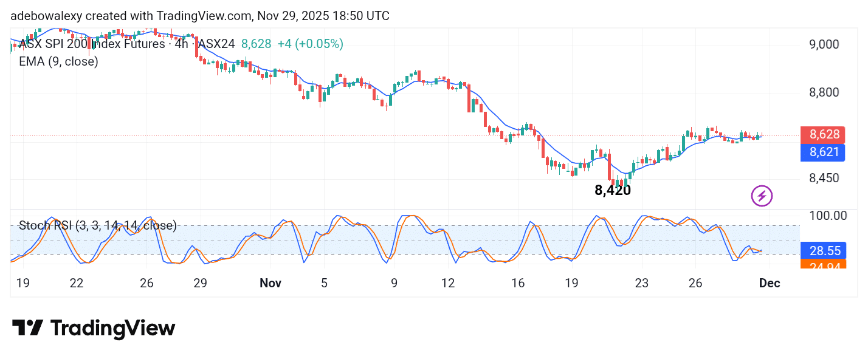Screen dimensions: 868x359
Task: Click Nov on the time axis
Action: pos(270,283)
